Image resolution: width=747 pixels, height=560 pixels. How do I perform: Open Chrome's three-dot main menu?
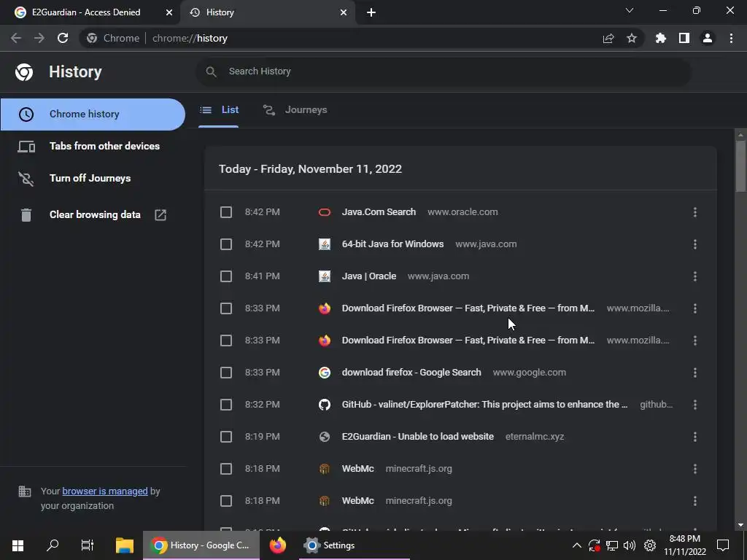pos(731,38)
